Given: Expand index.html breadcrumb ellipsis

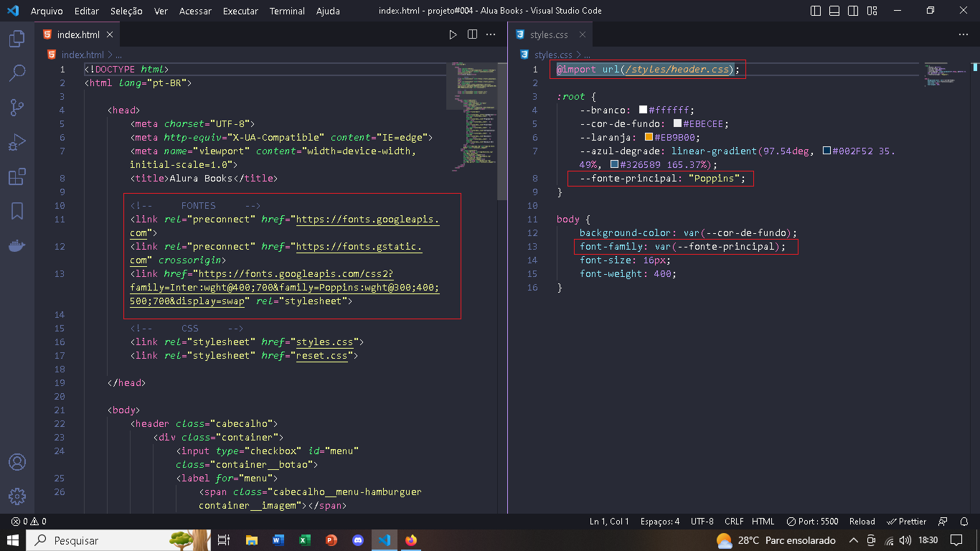Looking at the screenshot, I should (119, 55).
